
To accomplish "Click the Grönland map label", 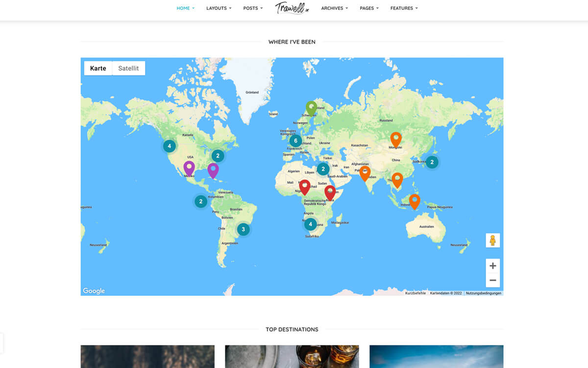I will tap(252, 92).
